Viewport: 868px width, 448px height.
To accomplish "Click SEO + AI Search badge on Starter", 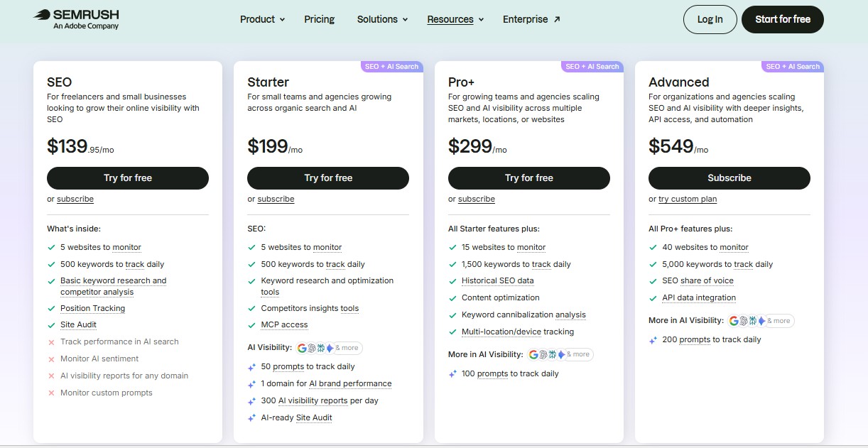I will [x=391, y=67].
